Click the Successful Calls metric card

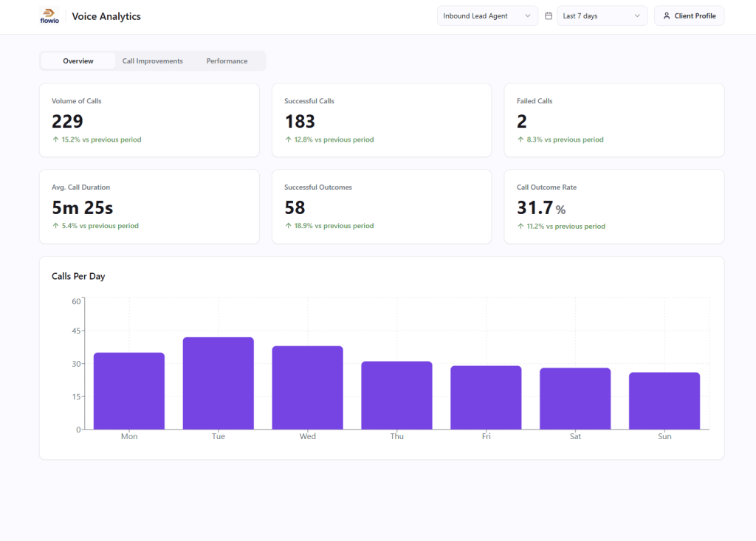click(x=382, y=120)
